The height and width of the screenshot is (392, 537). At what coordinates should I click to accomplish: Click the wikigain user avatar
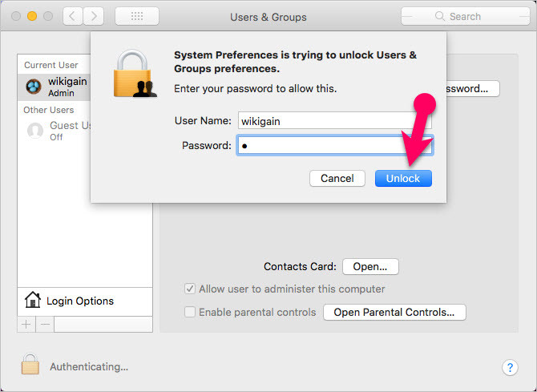point(34,87)
